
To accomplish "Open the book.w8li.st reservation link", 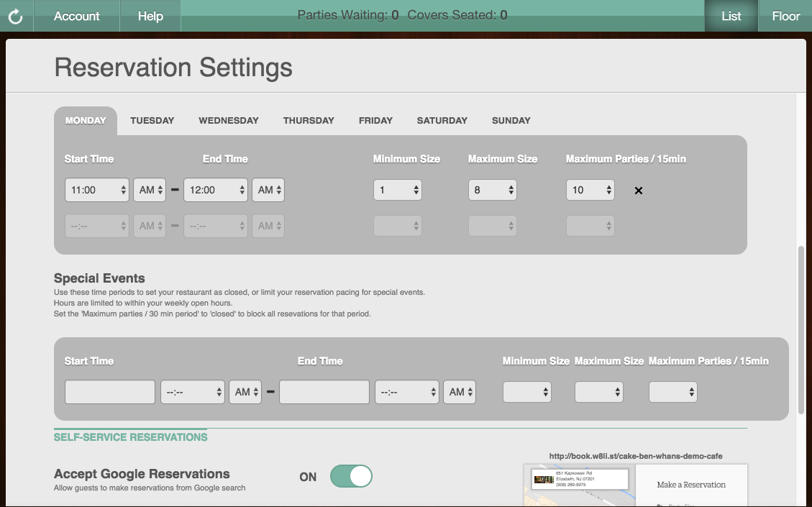I will pos(635,456).
